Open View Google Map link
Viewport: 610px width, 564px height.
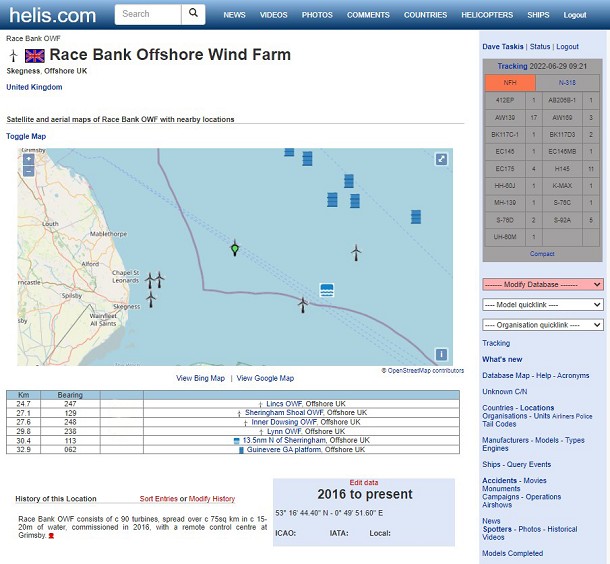(x=265, y=378)
